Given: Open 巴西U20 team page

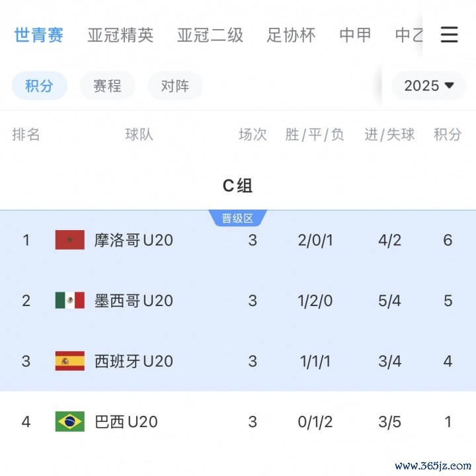Looking at the screenshot, I should [x=126, y=422].
